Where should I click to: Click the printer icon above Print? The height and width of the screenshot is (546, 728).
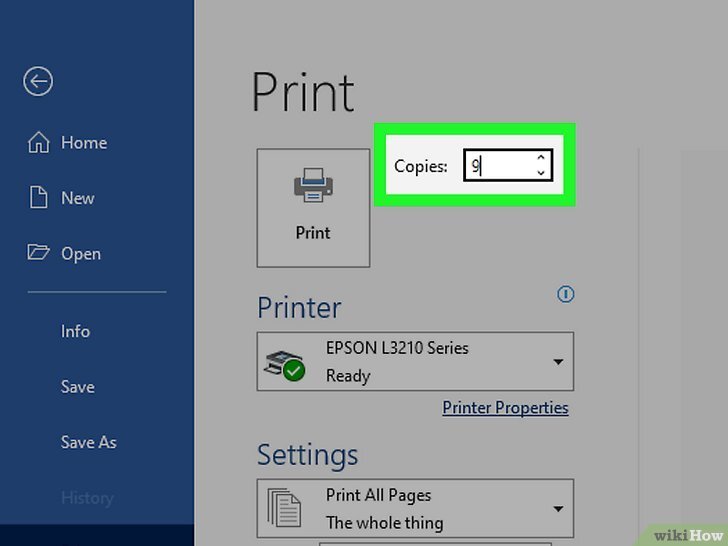[312, 187]
